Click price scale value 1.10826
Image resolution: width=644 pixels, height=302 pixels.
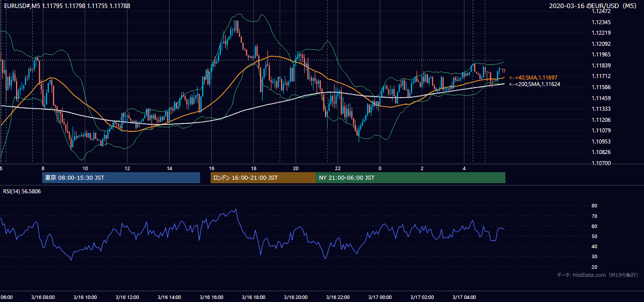click(601, 152)
